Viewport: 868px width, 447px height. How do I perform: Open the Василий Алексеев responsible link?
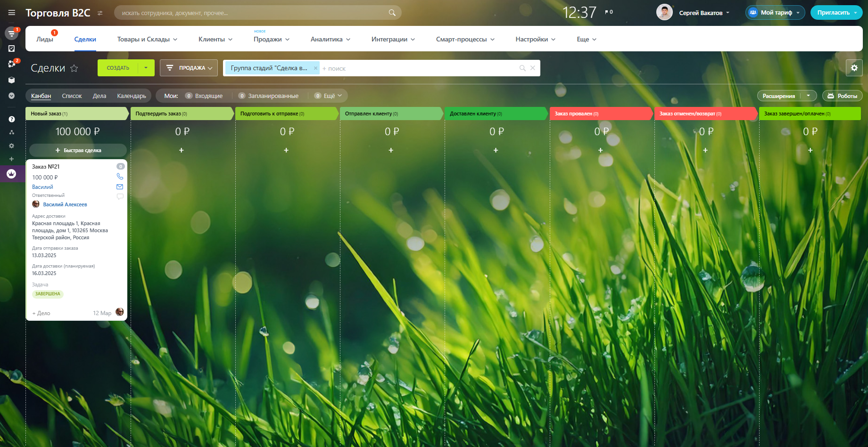pyautogui.click(x=65, y=204)
